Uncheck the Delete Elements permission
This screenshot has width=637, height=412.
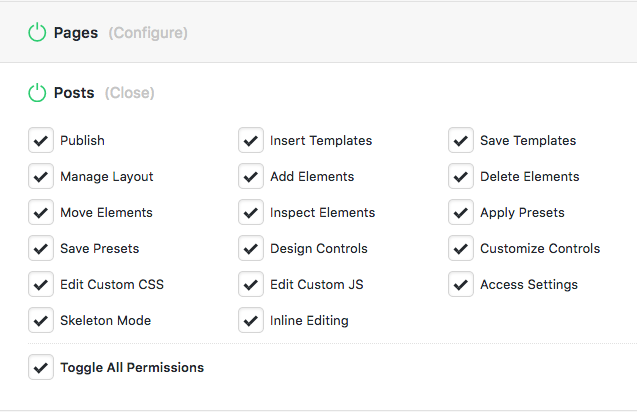pyautogui.click(x=461, y=177)
